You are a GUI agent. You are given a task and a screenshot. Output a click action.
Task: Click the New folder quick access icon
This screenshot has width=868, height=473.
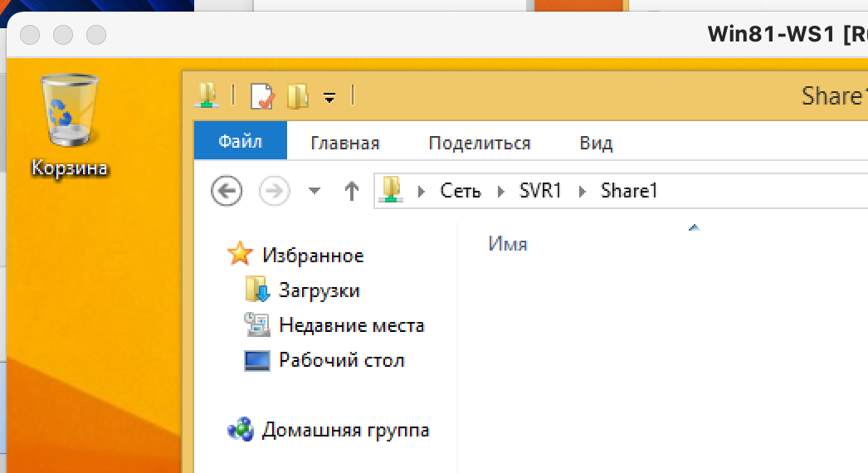pyautogui.click(x=297, y=95)
